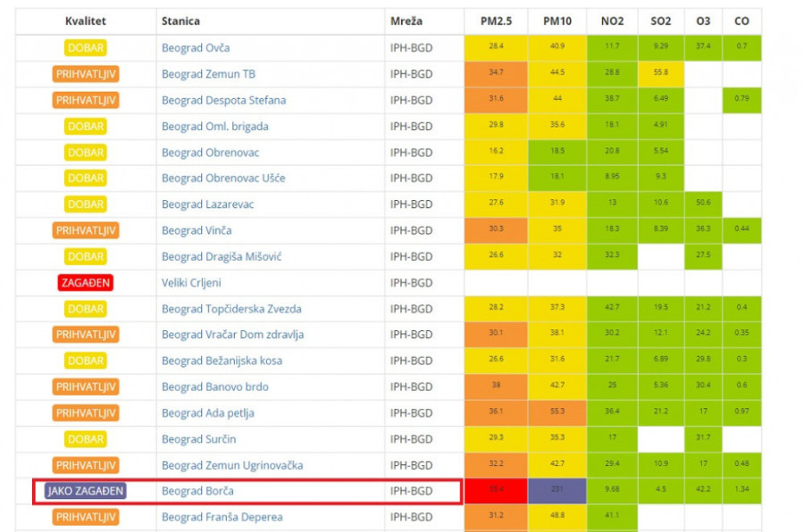
Task: Open the Beograd Topčiderska Zvezda link
Action: pos(231,309)
